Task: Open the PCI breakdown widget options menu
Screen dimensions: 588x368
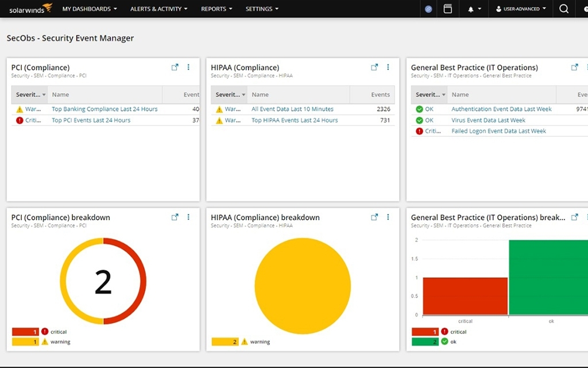Action: [188, 217]
